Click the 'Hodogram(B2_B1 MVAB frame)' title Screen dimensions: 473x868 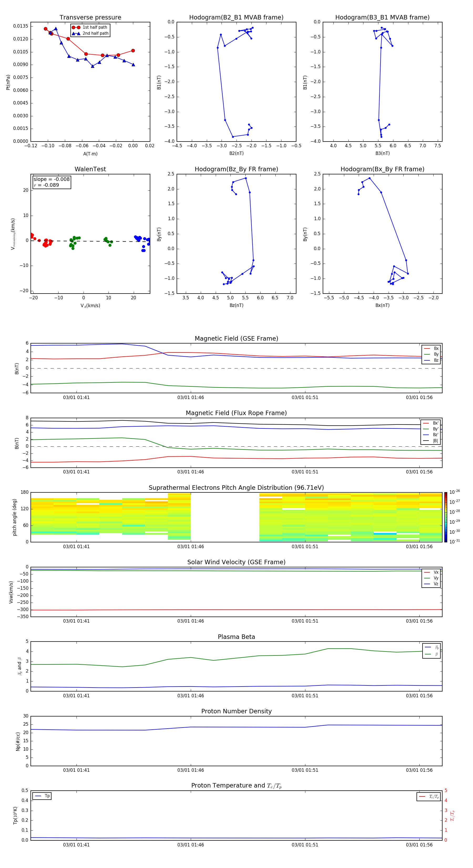(236, 17)
